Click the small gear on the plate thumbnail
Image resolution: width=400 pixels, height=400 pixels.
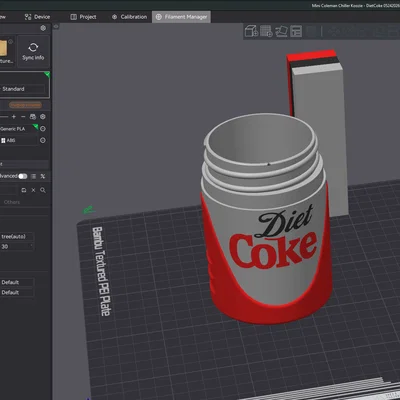coord(11,42)
